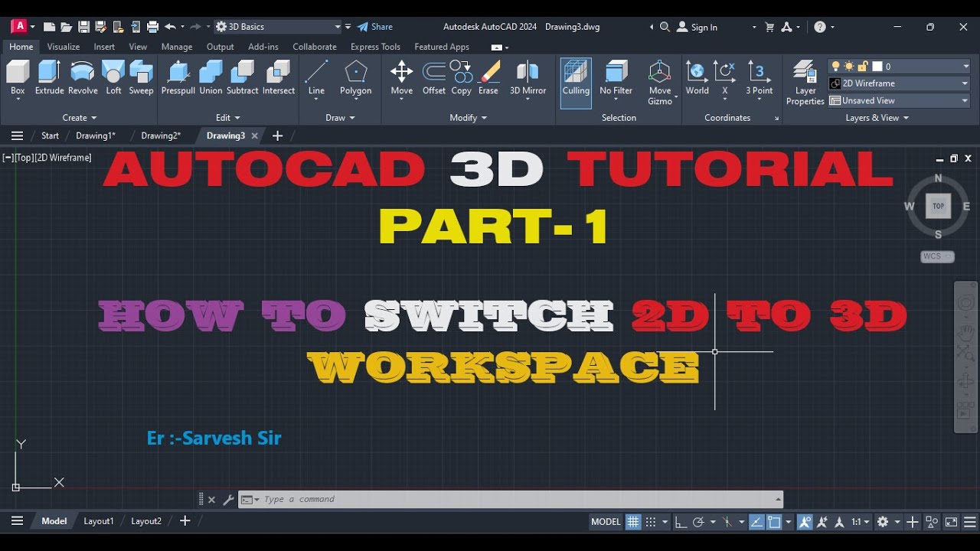Open the Insert ribbon tab
Image resolution: width=980 pixels, height=551 pixels.
click(104, 47)
